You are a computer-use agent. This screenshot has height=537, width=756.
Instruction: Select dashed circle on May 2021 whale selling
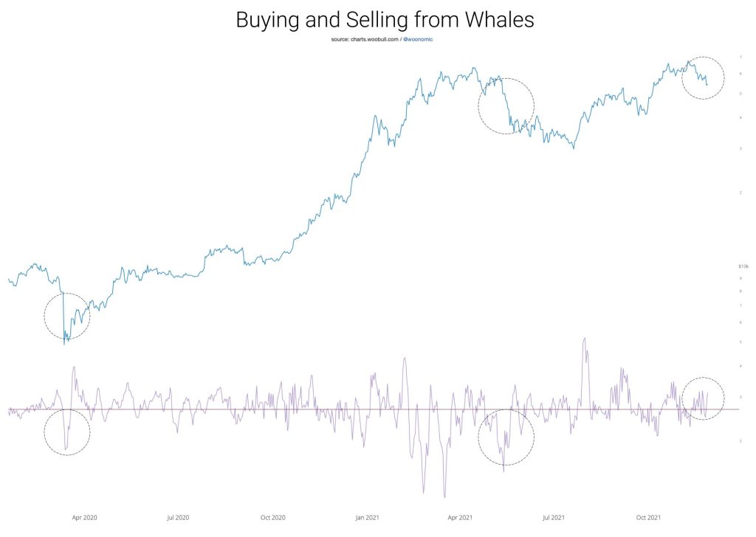(x=506, y=437)
